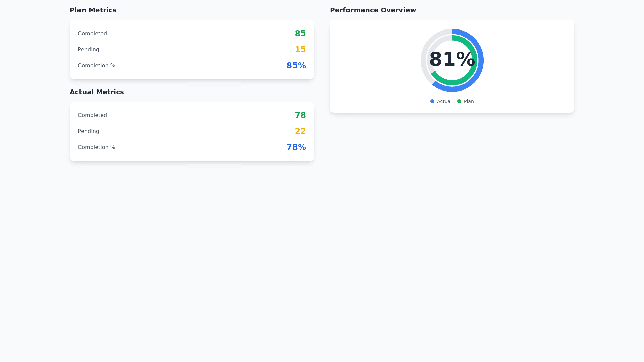
Task: Click the blue Actual legend dot
Action: click(432, 101)
